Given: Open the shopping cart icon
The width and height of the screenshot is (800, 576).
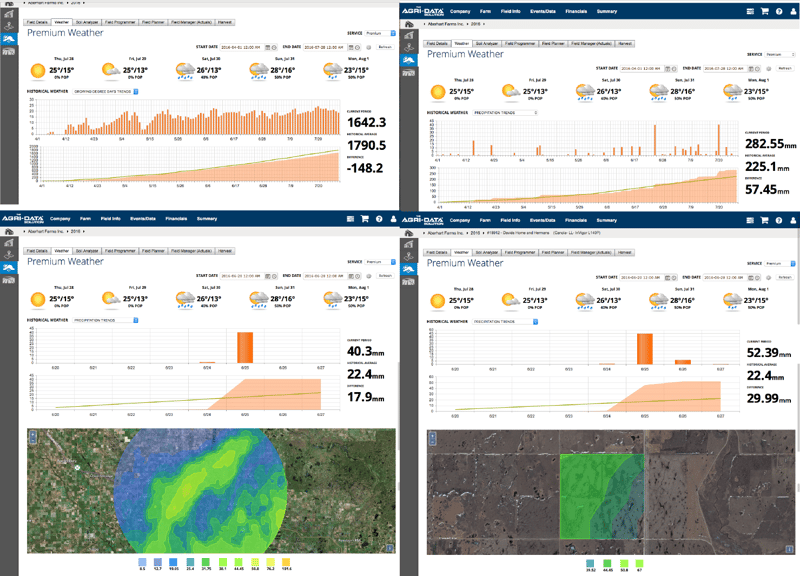Looking at the screenshot, I should (x=765, y=10).
